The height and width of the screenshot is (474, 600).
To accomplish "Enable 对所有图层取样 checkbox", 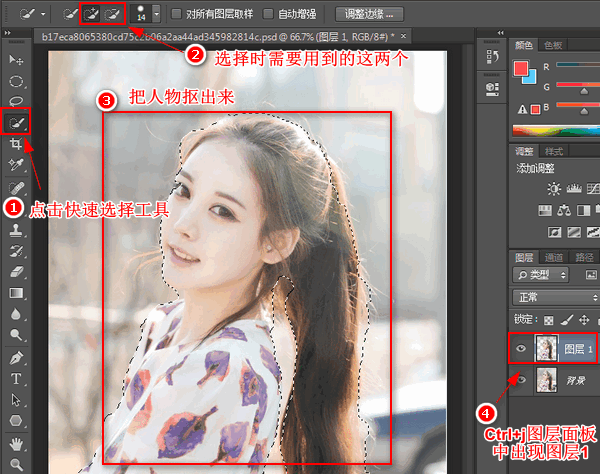I will (x=177, y=15).
